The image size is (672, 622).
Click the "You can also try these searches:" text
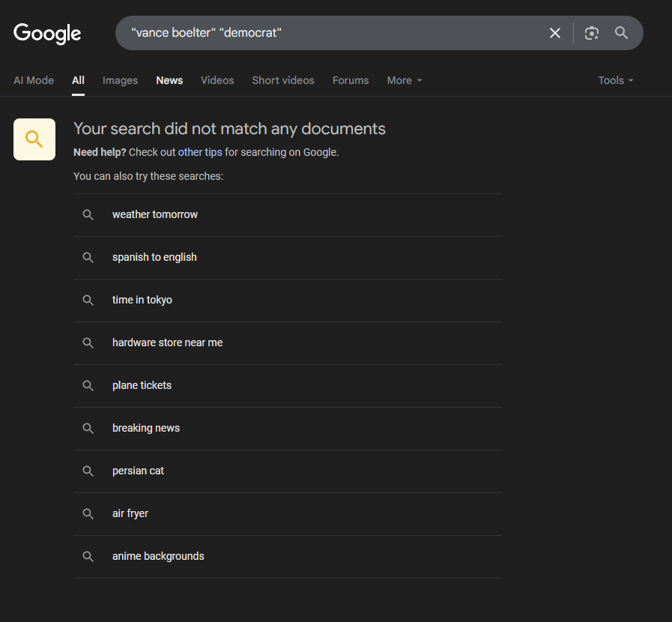148,176
